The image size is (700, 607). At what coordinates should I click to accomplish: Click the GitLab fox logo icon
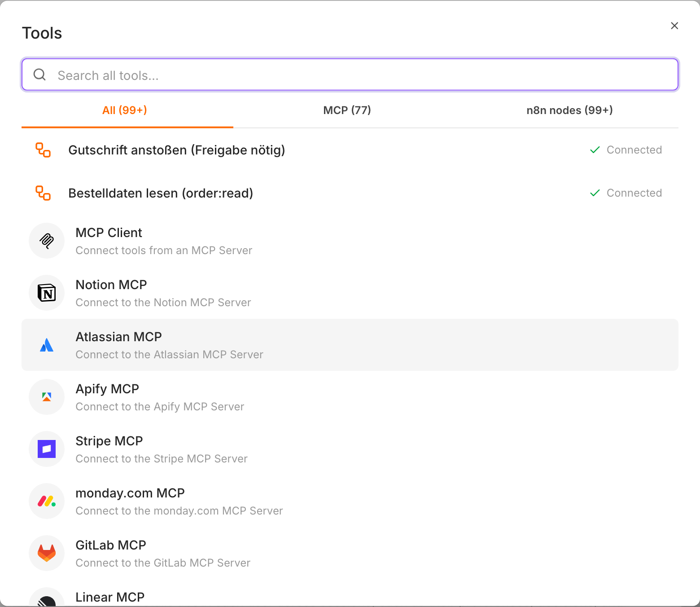[x=47, y=553]
